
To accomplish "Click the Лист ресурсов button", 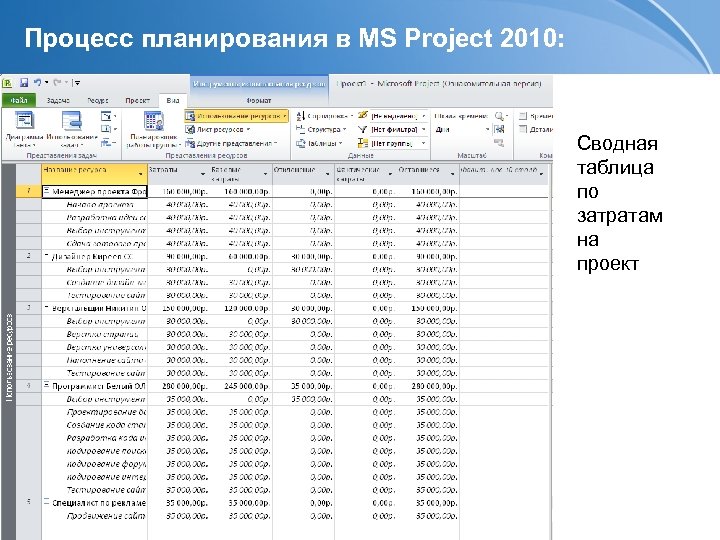I will point(218,129).
